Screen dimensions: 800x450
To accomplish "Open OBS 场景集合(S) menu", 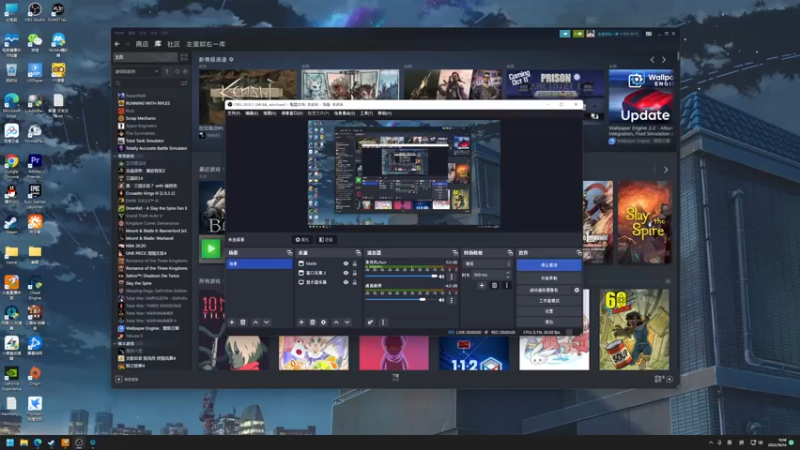I will tap(344, 113).
